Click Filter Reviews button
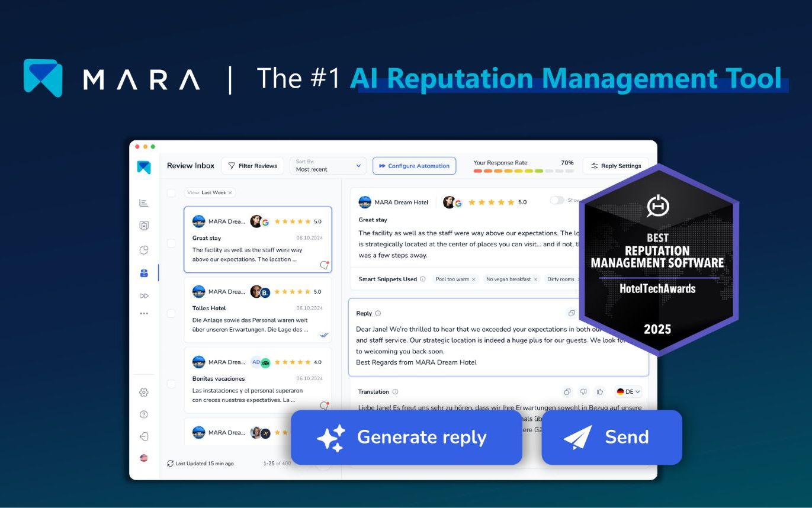This screenshot has width=812, height=508. pyautogui.click(x=253, y=166)
